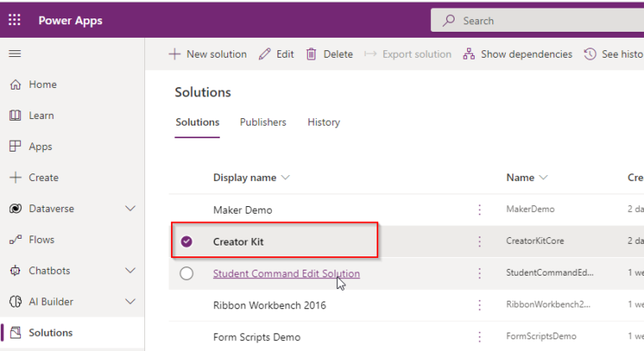644x351 pixels.
Task: Click the RibbonWorkbench2... name cell
Action: click(x=548, y=304)
